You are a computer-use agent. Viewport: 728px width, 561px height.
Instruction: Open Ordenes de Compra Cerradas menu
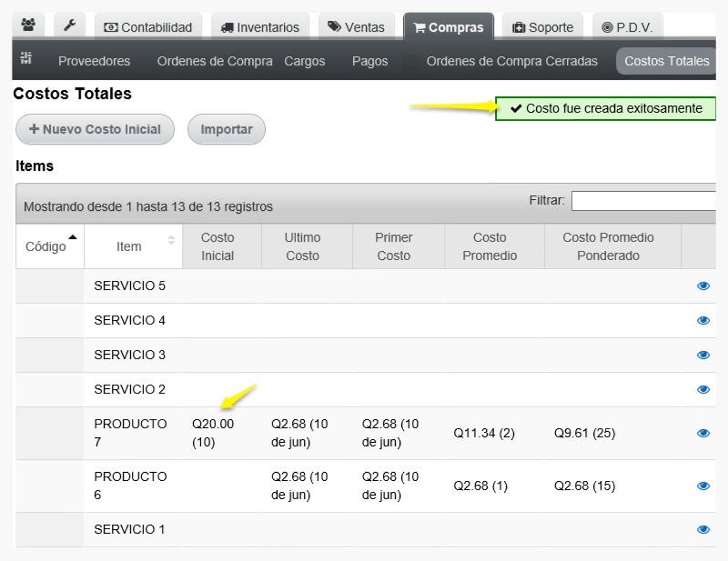511,61
